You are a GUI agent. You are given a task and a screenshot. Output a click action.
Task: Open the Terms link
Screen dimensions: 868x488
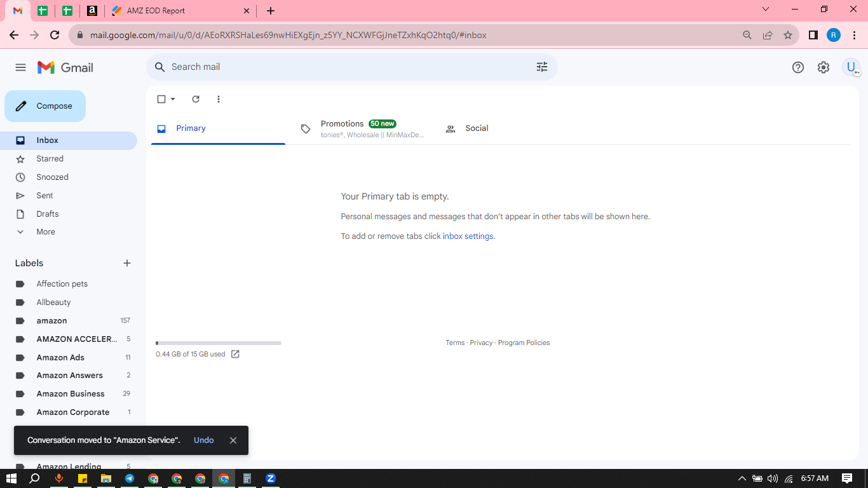click(455, 342)
